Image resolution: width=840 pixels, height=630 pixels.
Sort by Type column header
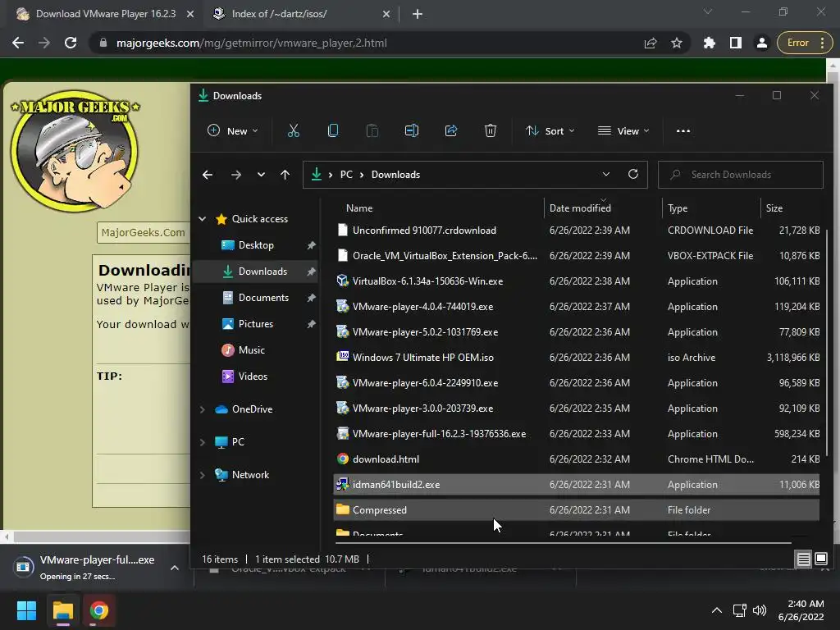pos(677,208)
